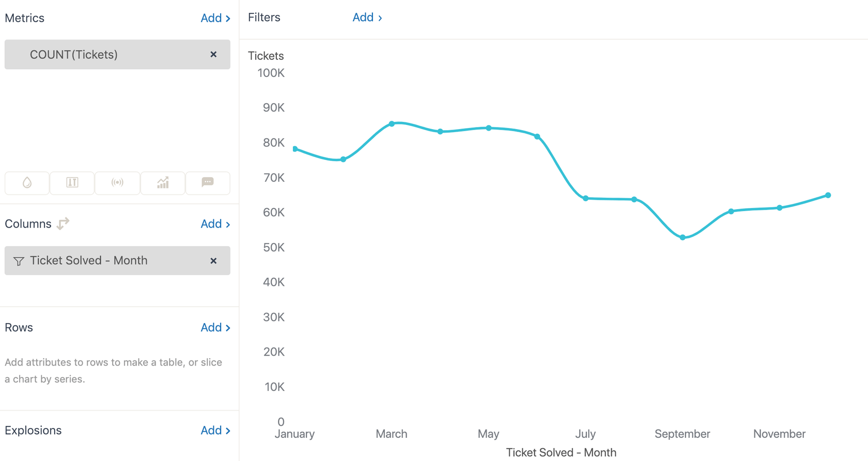Screen dimensions: 868x461
Task: Select the May data point on the line chart
Action: coord(488,128)
